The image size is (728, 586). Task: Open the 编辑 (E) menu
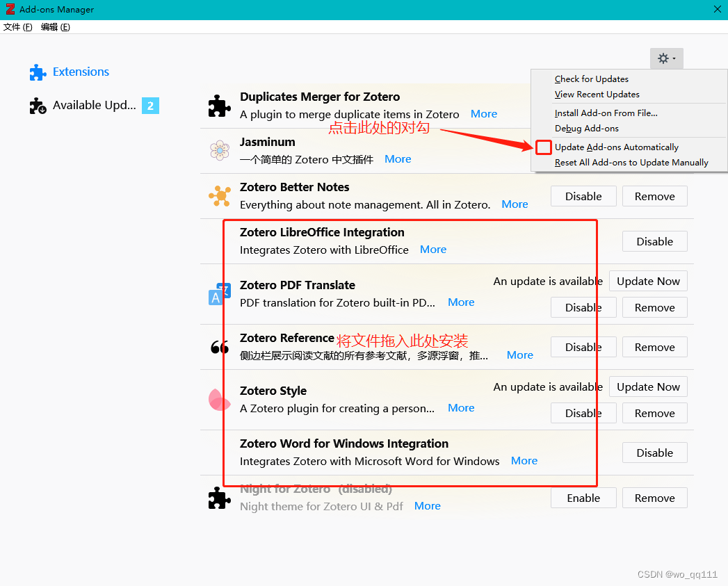(55, 27)
